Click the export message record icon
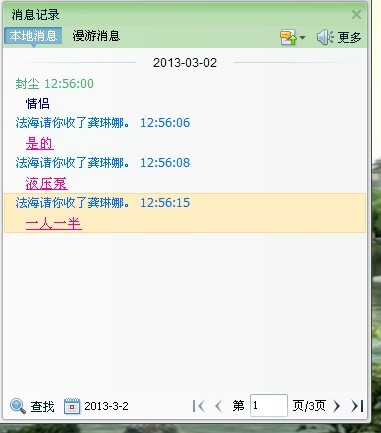Viewport: 381px width, 433px height. coord(289,37)
